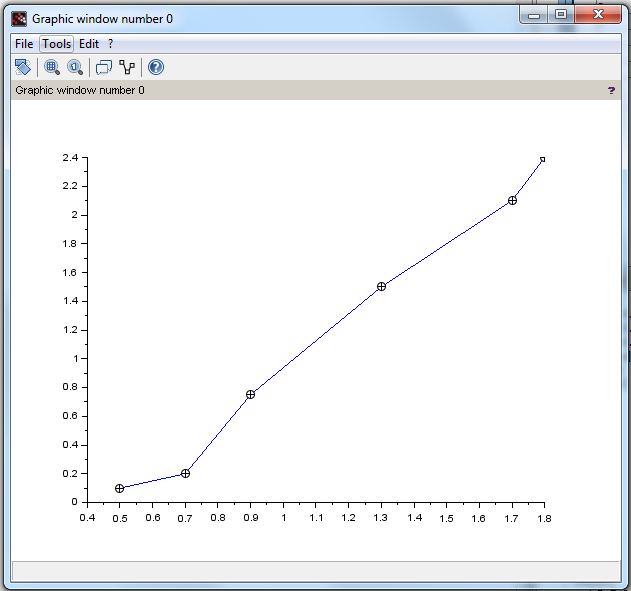Restore original view zoom icon
This screenshot has width=631, height=591.
[75, 67]
